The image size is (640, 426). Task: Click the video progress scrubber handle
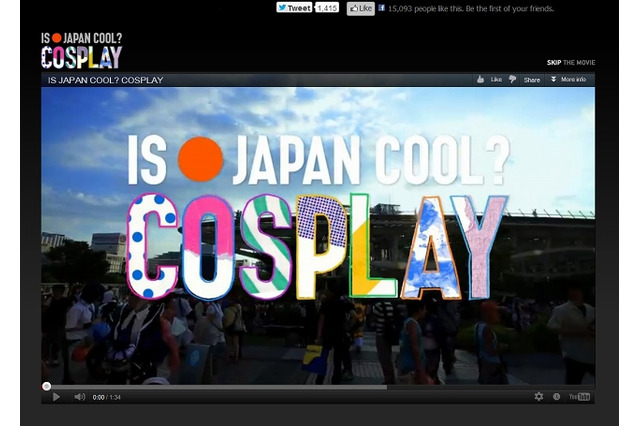tap(47, 386)
